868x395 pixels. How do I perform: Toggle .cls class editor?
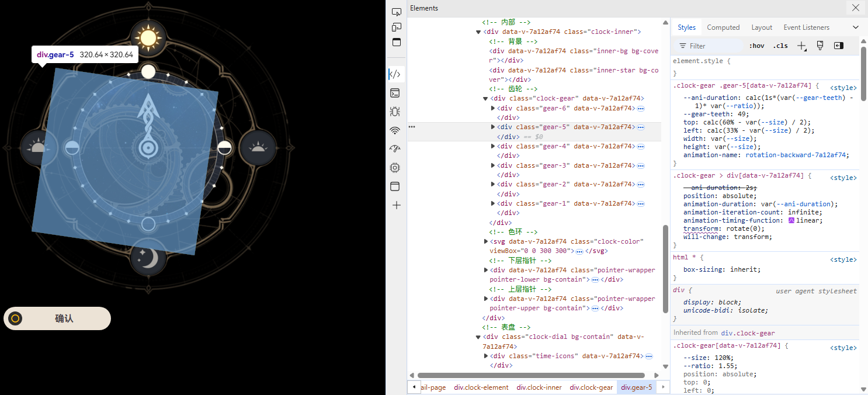[x=780, y=46]
